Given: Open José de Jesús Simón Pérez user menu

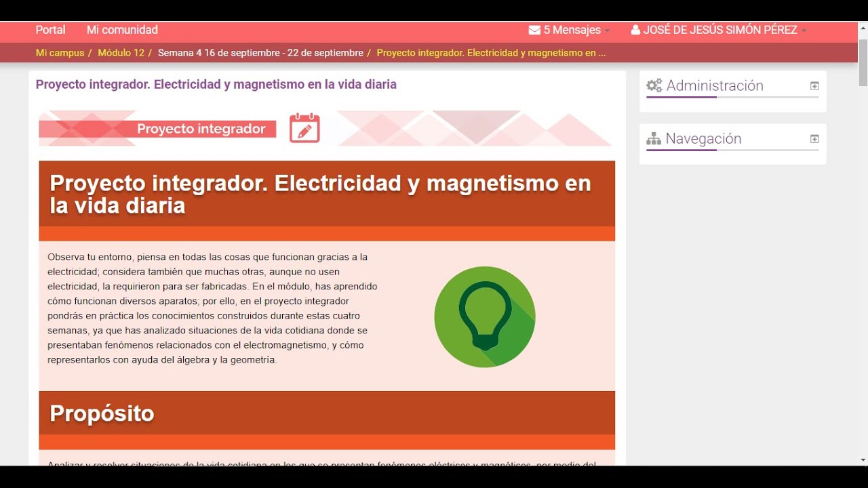Looking at the screenshot, I should point(725,30).
